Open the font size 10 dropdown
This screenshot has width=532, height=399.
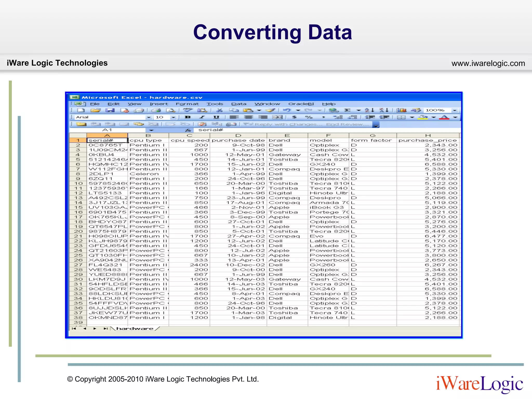(x=174, y=117)
